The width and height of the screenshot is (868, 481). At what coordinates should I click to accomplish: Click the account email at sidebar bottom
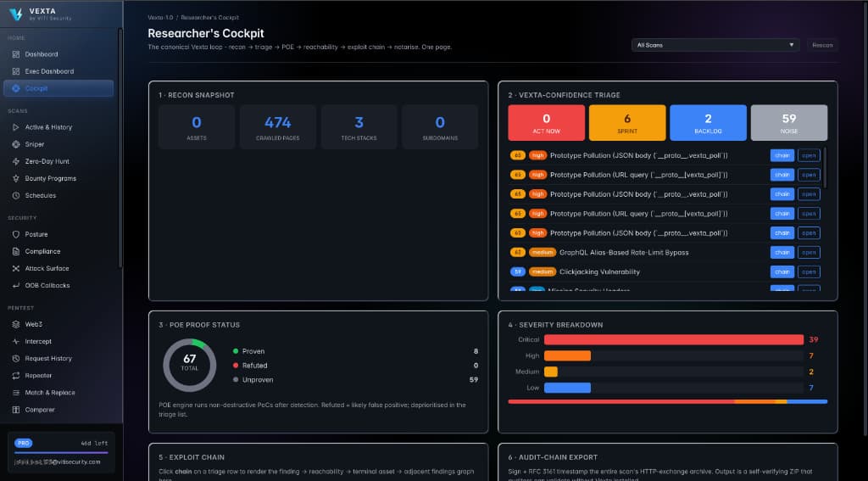click(58, 461)
